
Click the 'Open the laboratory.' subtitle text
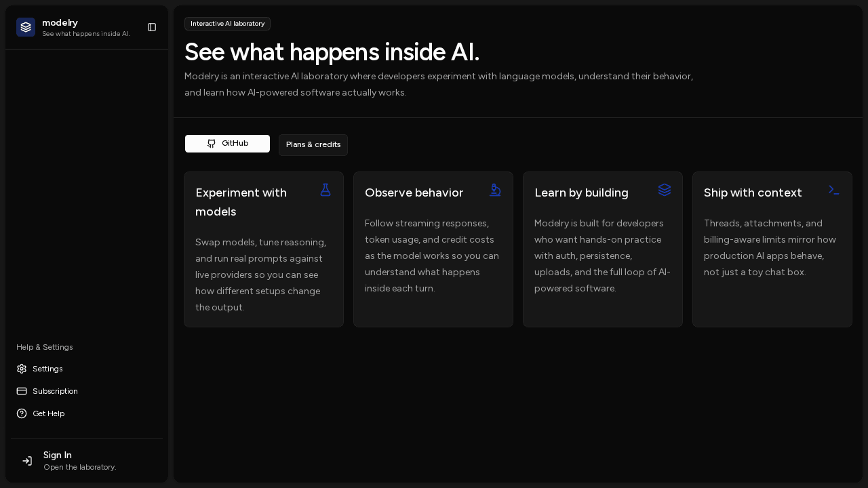point(80,467)
